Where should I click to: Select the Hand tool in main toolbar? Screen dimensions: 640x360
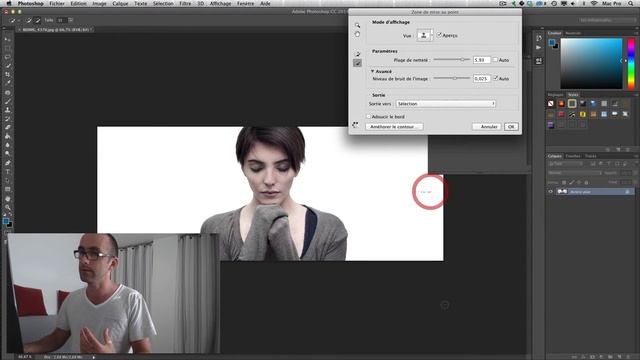pyautogui.click(x=7, y=199)
